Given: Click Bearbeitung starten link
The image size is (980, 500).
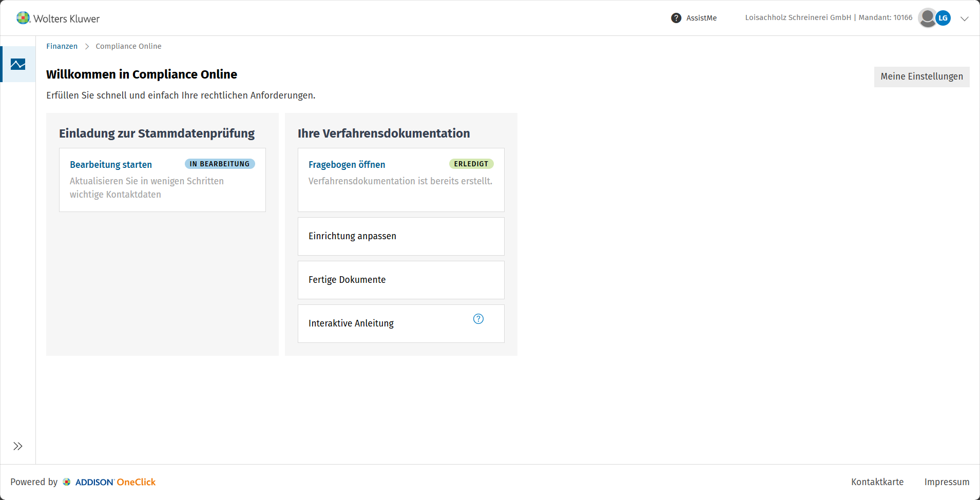Looking at the screenshot, I should [111, 165].
